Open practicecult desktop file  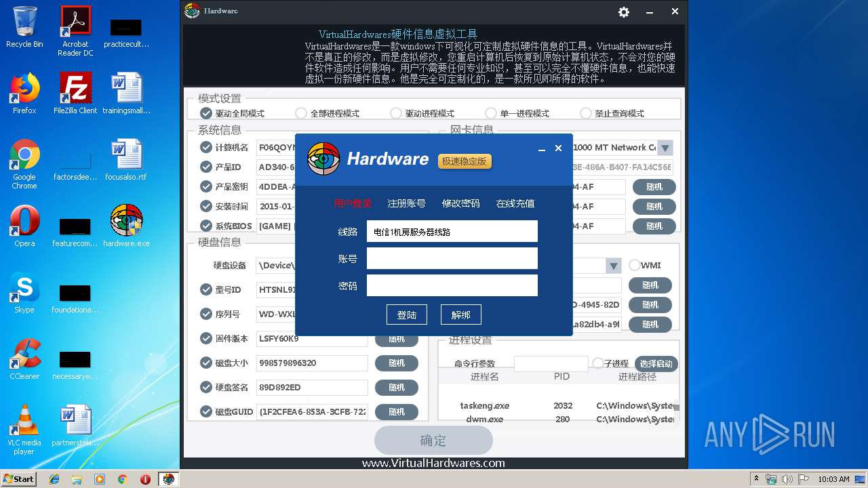(126, 31)
